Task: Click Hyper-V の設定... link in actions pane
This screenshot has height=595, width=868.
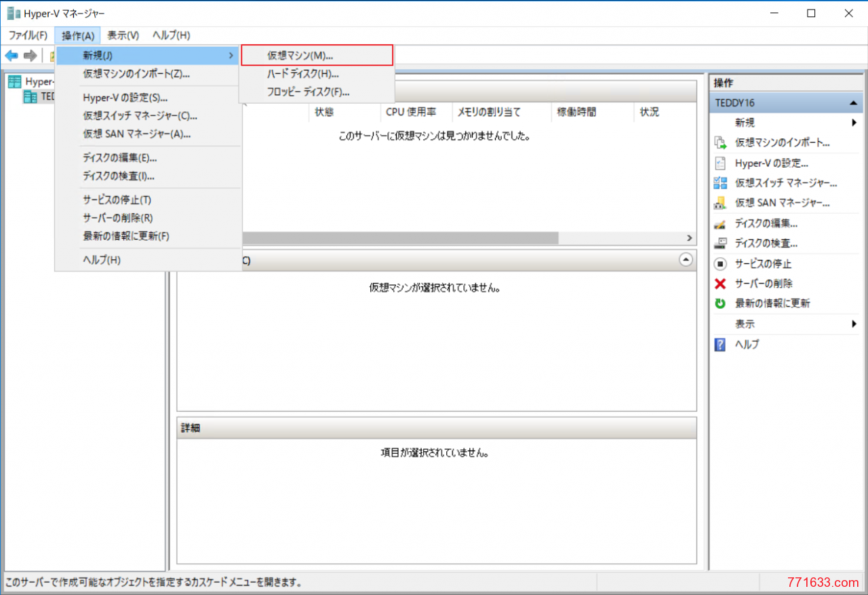Action: 772,163
